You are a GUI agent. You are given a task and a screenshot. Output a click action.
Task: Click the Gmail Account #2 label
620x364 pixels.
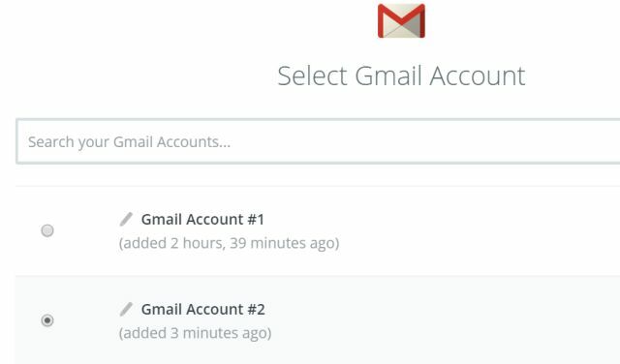coord(203,309)
